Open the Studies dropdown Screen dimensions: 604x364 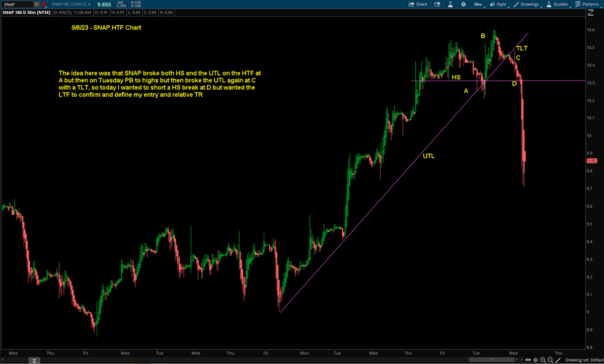coord(557,4)
